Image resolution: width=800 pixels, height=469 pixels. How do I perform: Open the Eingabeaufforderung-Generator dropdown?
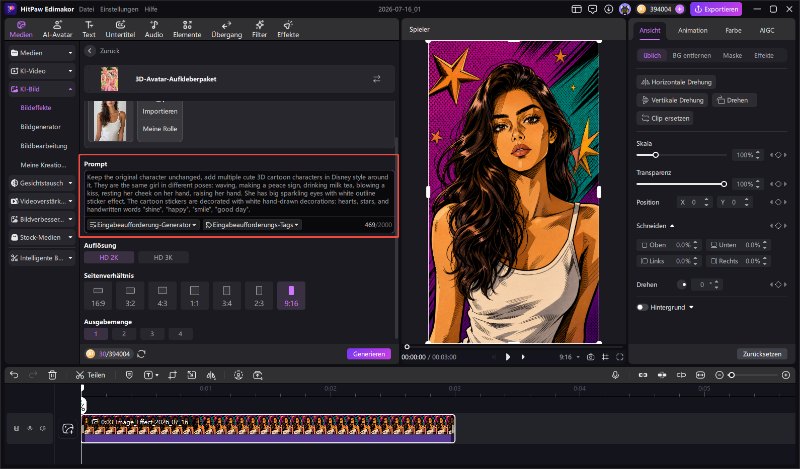click(x=143, y=225)
